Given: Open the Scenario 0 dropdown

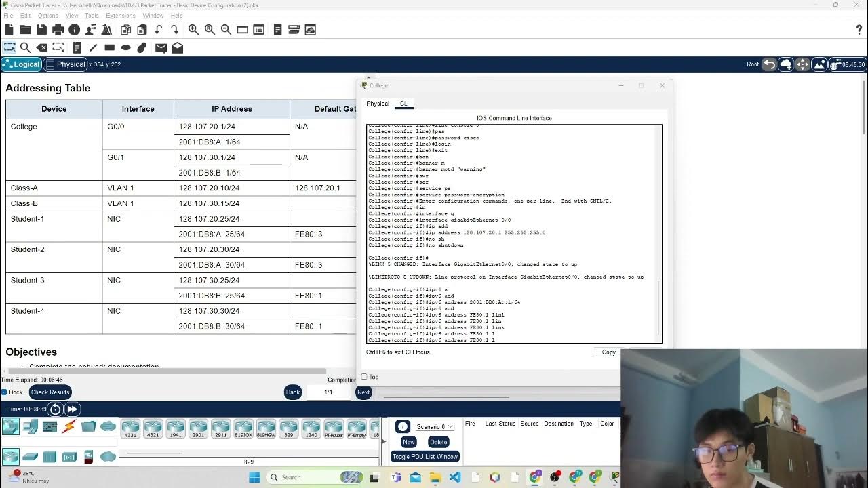Looking at the screenshot, I should point(434,426).
